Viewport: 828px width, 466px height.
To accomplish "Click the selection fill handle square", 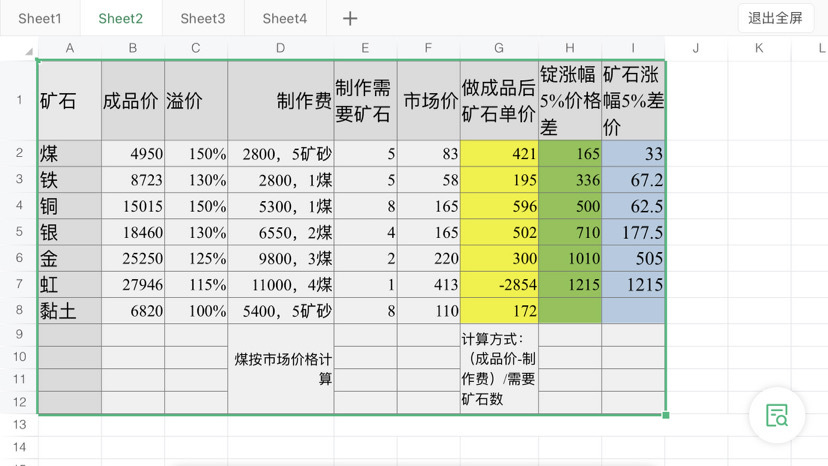I will point(665,415).
